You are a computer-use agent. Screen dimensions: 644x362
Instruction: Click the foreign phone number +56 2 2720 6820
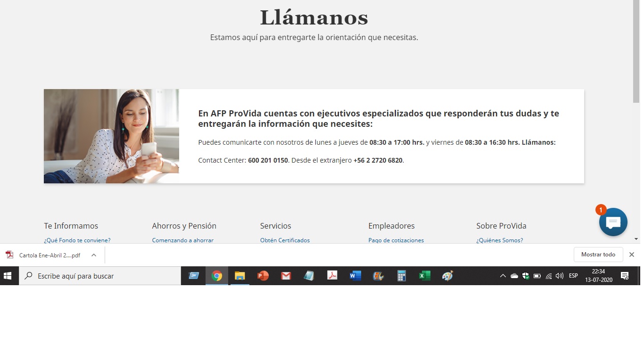(378, 160)
